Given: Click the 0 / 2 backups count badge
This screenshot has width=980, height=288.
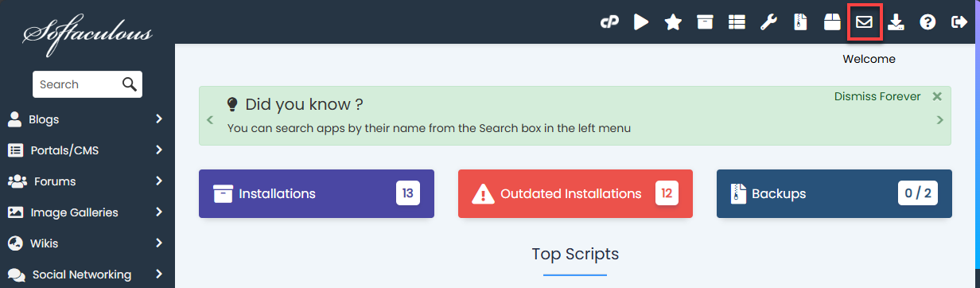Looking at the screenshot, I should [x=918, y=193].
